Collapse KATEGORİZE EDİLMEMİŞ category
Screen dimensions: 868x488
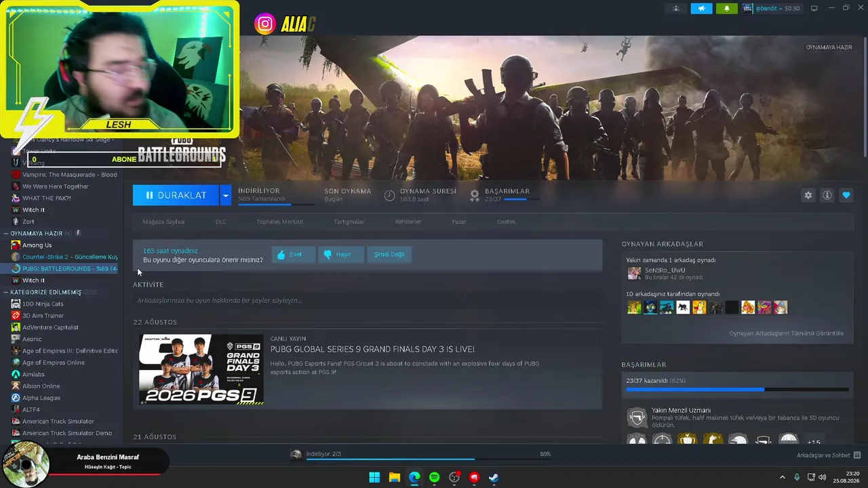pos(45,292)
